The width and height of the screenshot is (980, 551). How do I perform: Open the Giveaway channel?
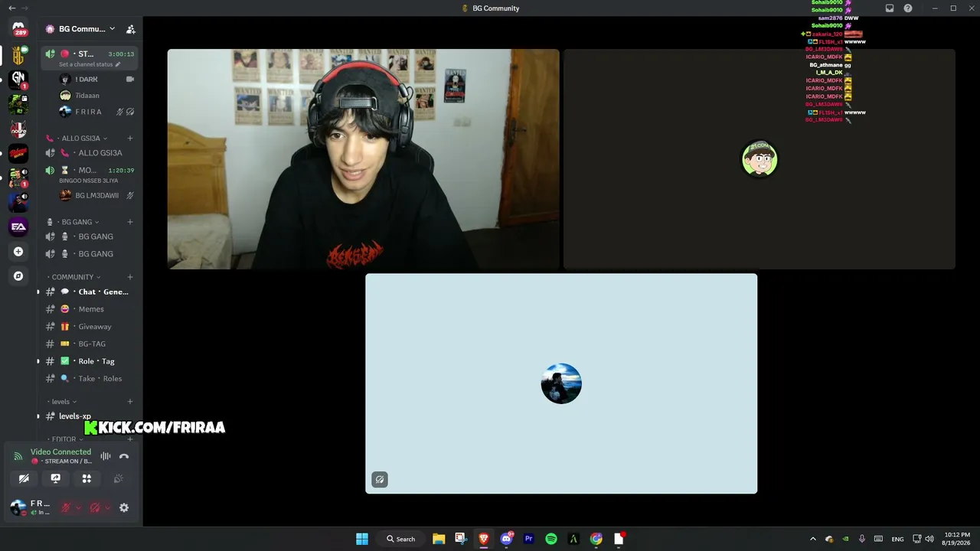pos(90,327)
